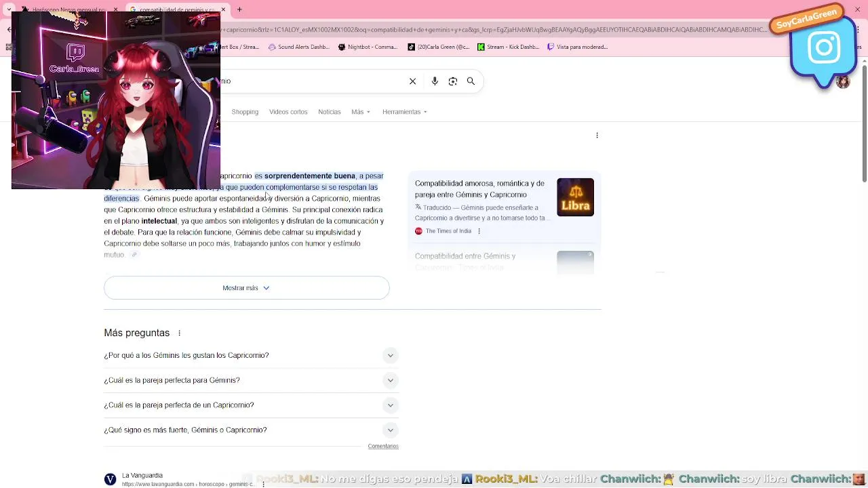Expand '¿Cuál es la pareja perfecta para Géminis?'

coord(251,380)
